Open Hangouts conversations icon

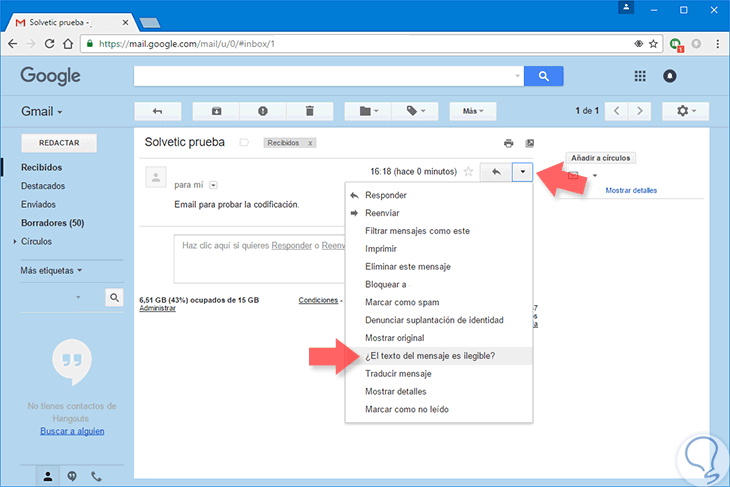click(72, 476)
